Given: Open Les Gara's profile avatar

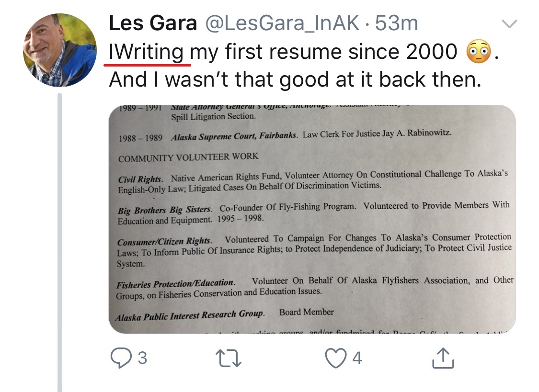Looking at the screenshot, I should pyautogui.click(x=60, y=50).
